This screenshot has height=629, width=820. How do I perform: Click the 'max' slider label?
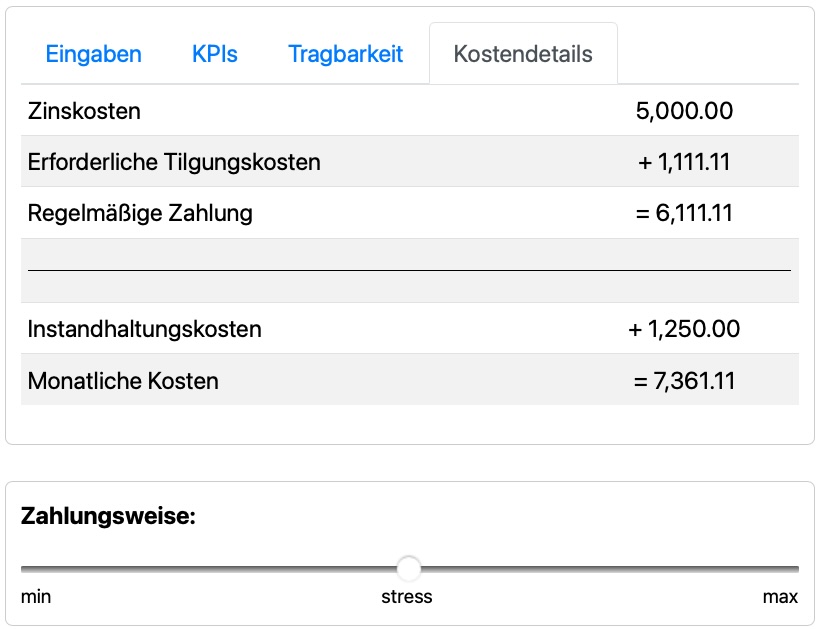pos(780,597)
